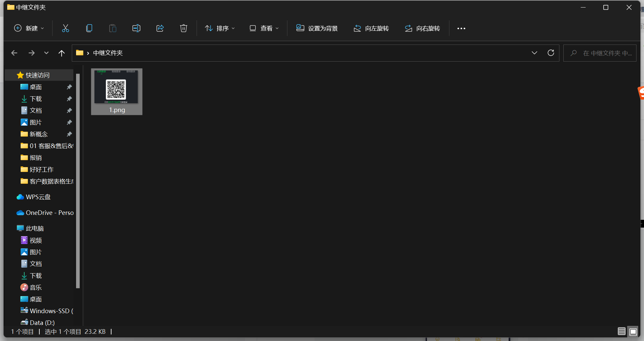Image resolution: width=644 pixels, height=341 pixels.
Task: Open the 排序 (Sort) dropdown
Action: (x=220, y=28)
